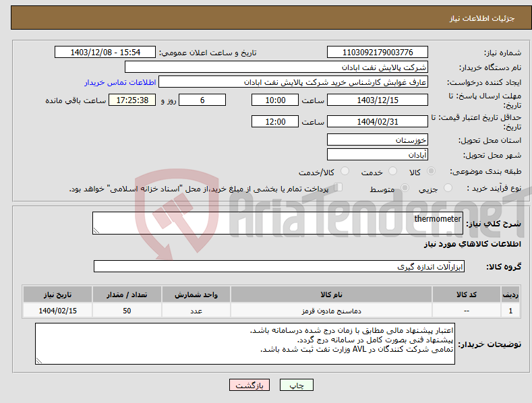Image resolution: width=532 pixels, height=403 pixels.
Task: Click the ساعت باقی مانده label
Action: [x=76, y=101]
